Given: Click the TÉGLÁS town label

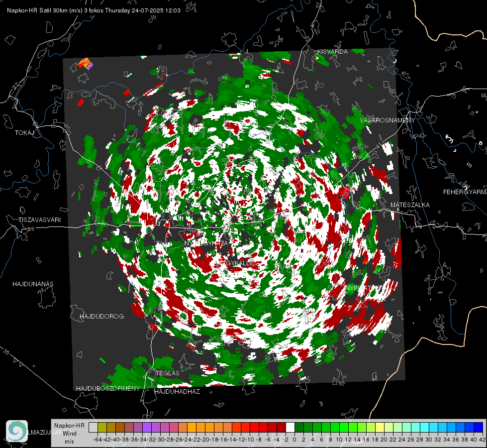Looking at the screenshot, I should [168, 373].
